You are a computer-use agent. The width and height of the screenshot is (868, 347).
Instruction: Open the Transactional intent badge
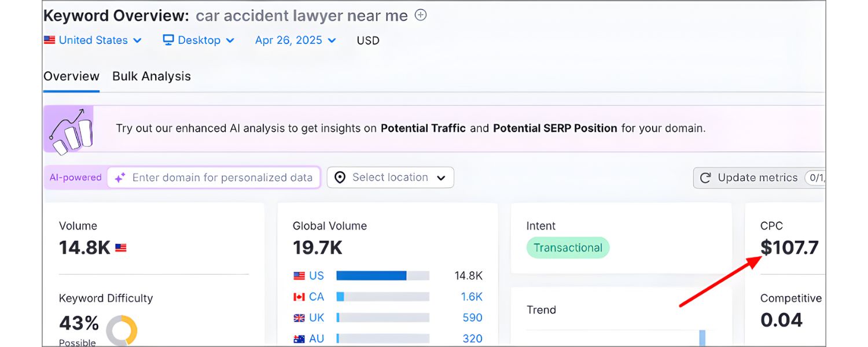click(x=568, y=248)
